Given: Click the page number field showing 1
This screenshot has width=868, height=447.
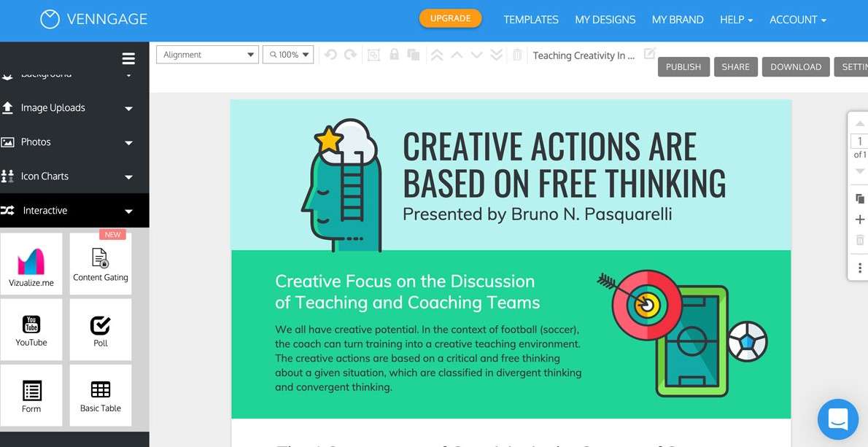Looking at the screenshot, I should pyautogui.click(x=860, y=141).
